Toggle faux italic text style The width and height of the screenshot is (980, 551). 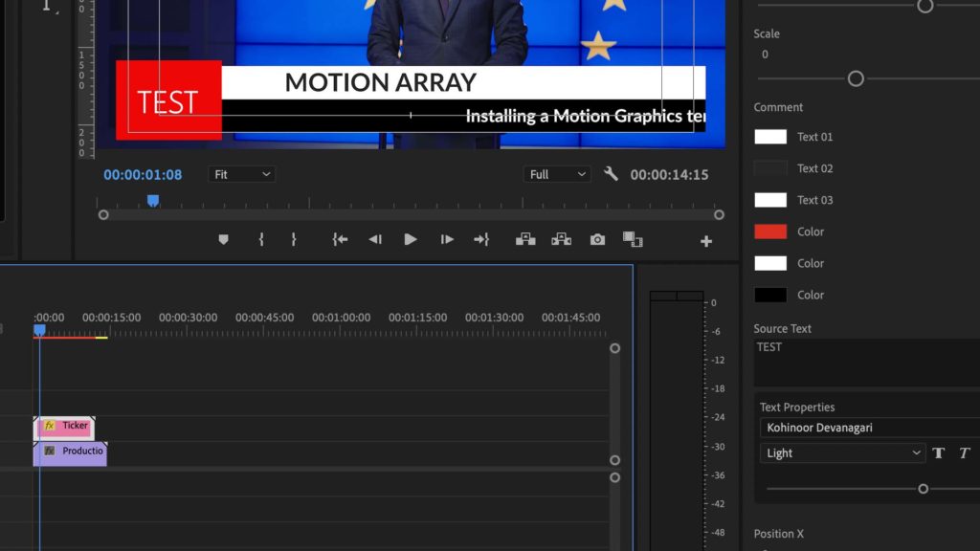pos(964,453)
